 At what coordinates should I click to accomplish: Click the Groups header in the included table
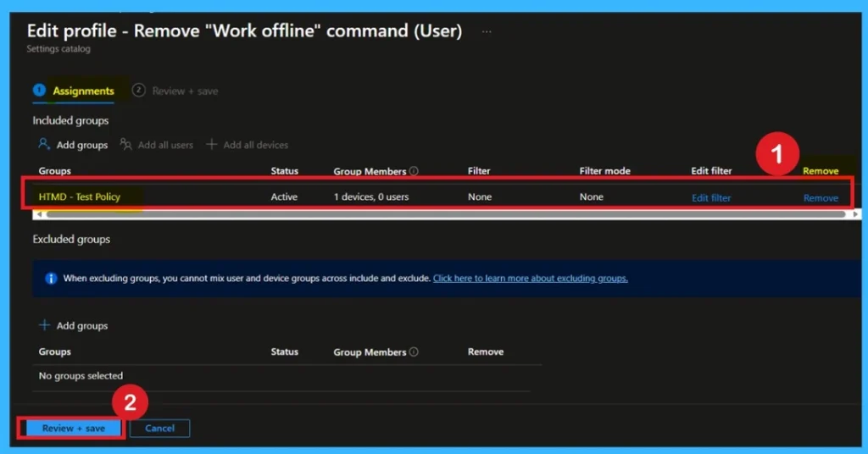pos(54,171)
